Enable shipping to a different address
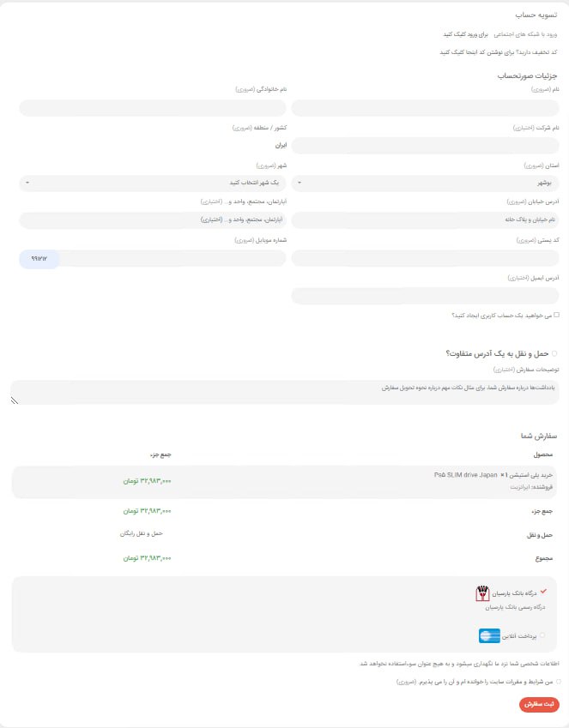Viewport: 569px width, 728px height. [554, 354]
